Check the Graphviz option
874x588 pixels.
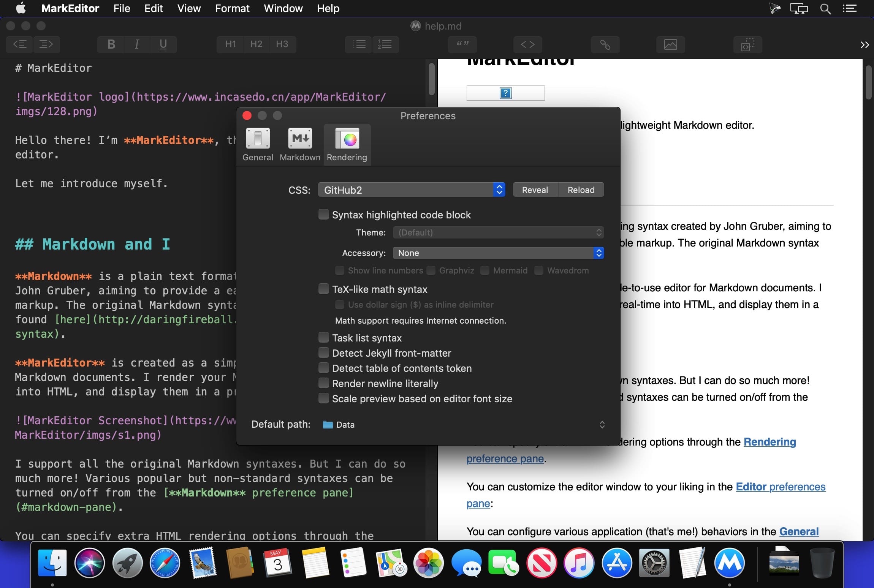[431, 270]
